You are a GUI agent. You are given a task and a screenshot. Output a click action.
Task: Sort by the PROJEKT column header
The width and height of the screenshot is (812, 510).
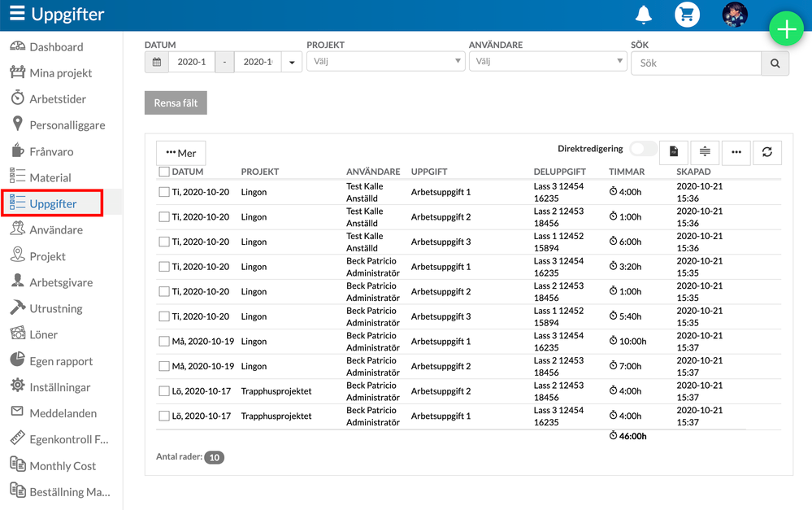click(260, 172)
